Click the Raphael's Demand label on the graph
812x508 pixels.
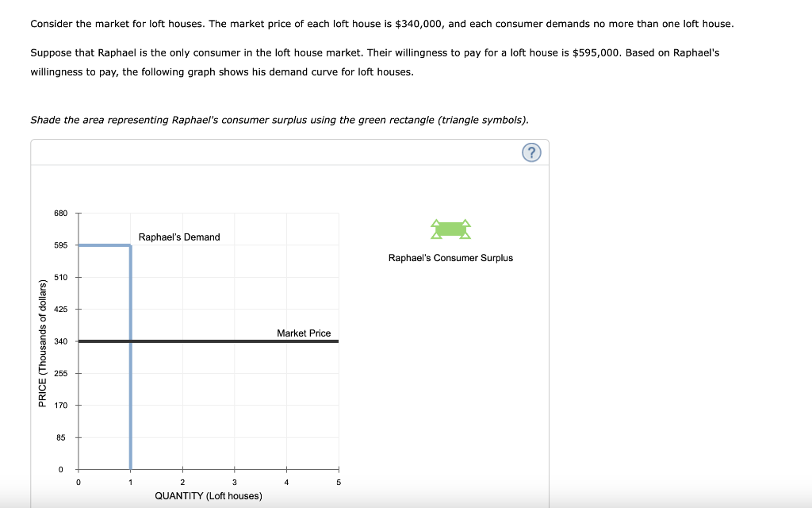coord(179,237)
